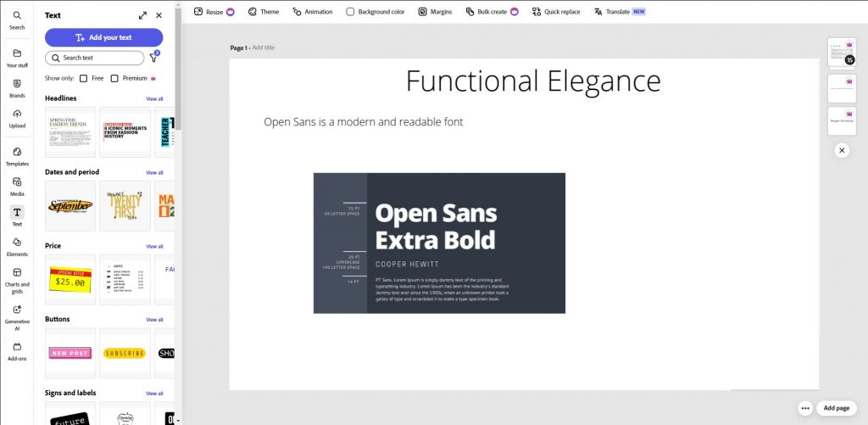View all Headlines templates
Screen dimensions: 868x425
pos(154,98)
